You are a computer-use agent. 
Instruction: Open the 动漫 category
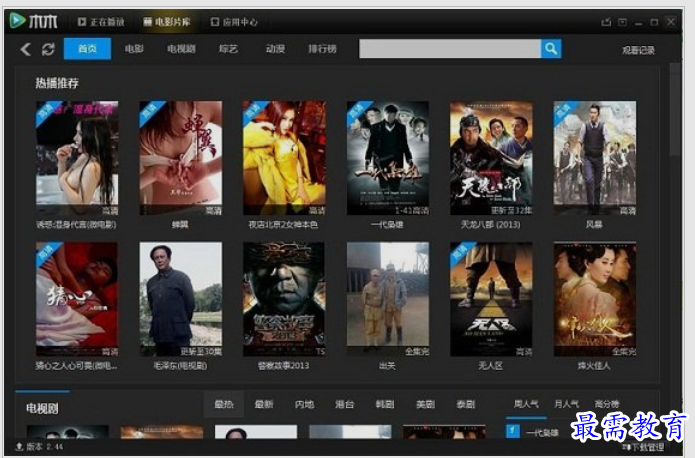tap(275, 49)
